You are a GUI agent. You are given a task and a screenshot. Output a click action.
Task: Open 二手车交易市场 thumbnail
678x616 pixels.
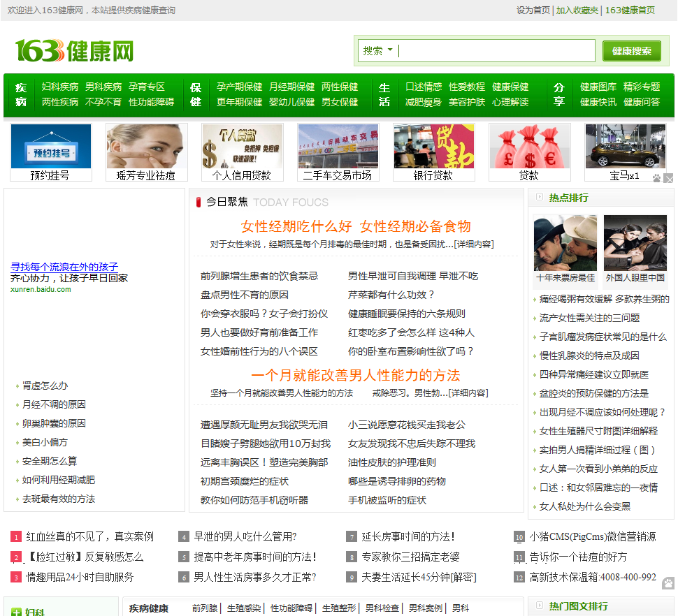click(x=338, y=152)
